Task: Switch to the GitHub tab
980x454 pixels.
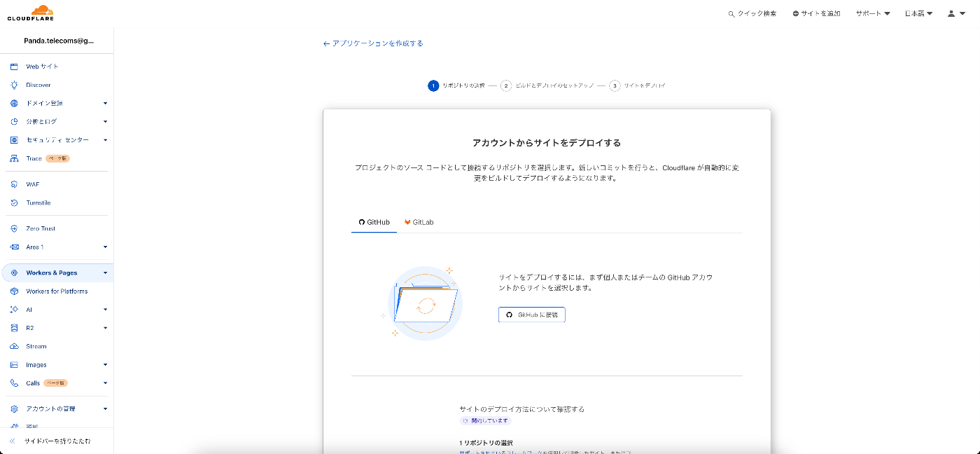Action: tap(374, 222)
